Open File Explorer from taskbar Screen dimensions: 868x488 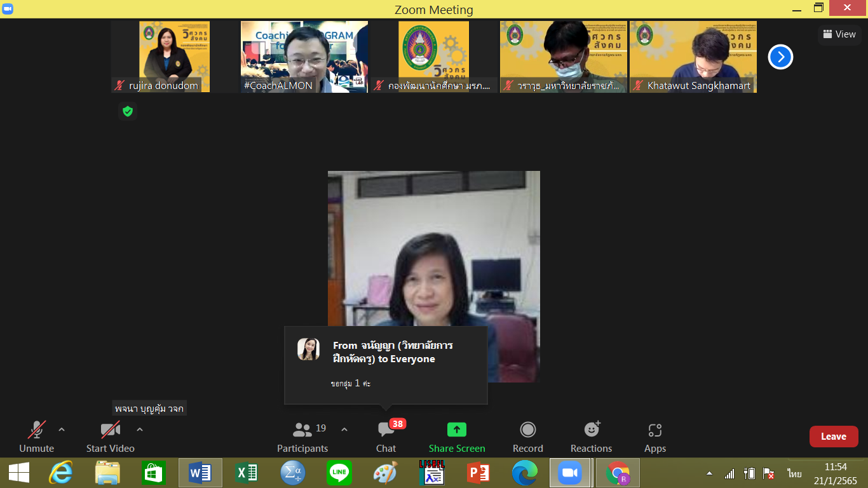point(107,473)
